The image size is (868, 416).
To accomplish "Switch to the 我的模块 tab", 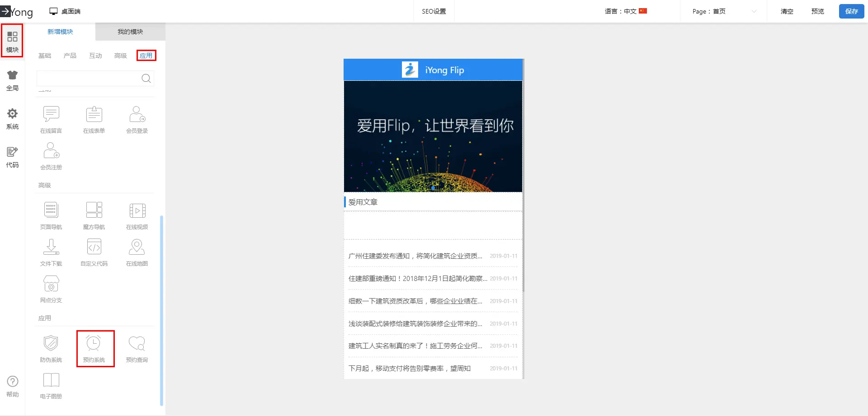I will click(x=130, y=32).
